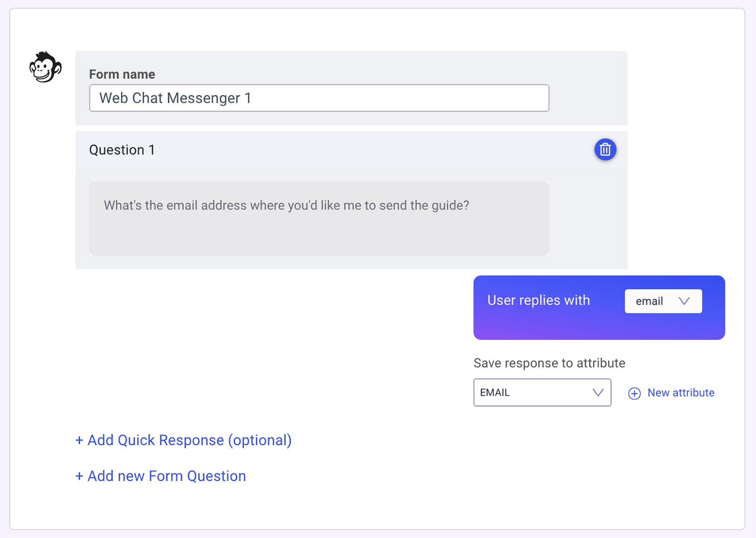The height and width of the screenshot is (538, 756).
Task: Click the email address question text
Action: click(x=286, y=205)
